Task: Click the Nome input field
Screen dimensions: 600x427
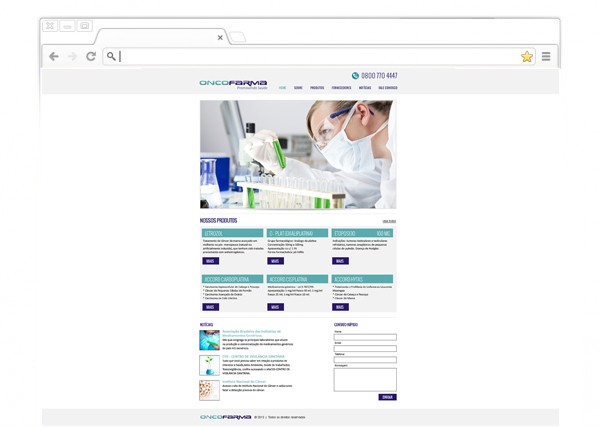Action: [x=365, y=337]
